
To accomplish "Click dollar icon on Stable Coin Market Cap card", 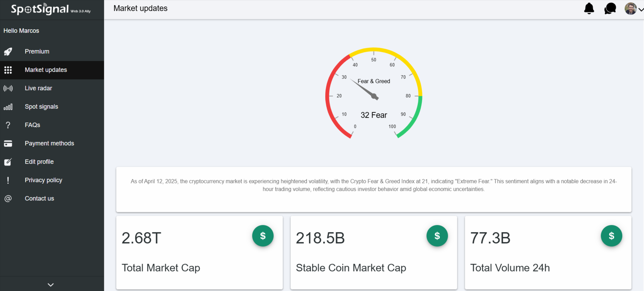I will (x=437, y=236).
